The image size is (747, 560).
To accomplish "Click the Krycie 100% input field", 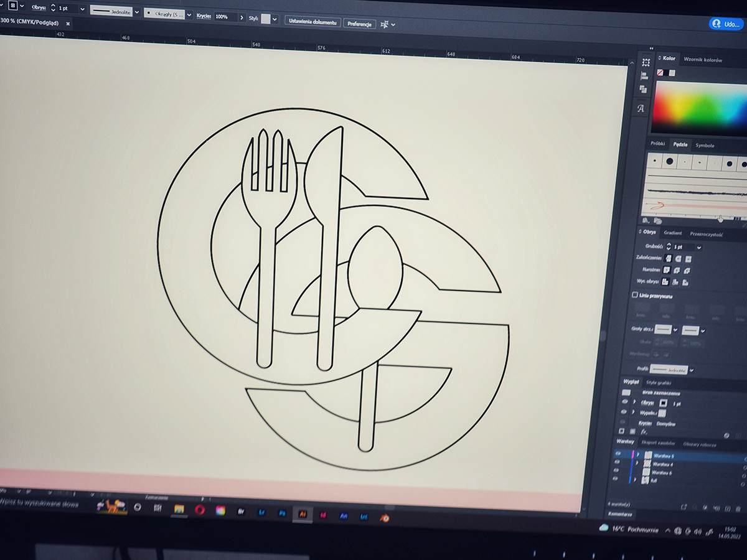I will tap(225, 16).
